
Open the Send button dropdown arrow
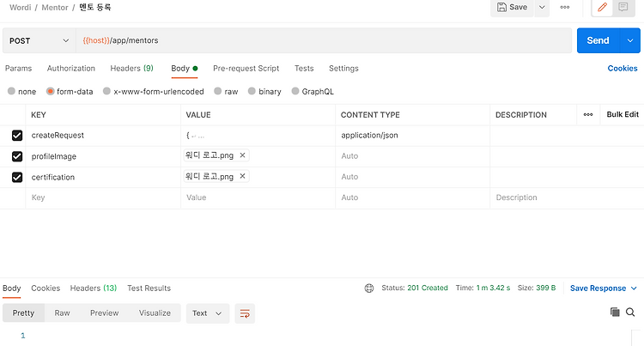[x=630, y=40]
